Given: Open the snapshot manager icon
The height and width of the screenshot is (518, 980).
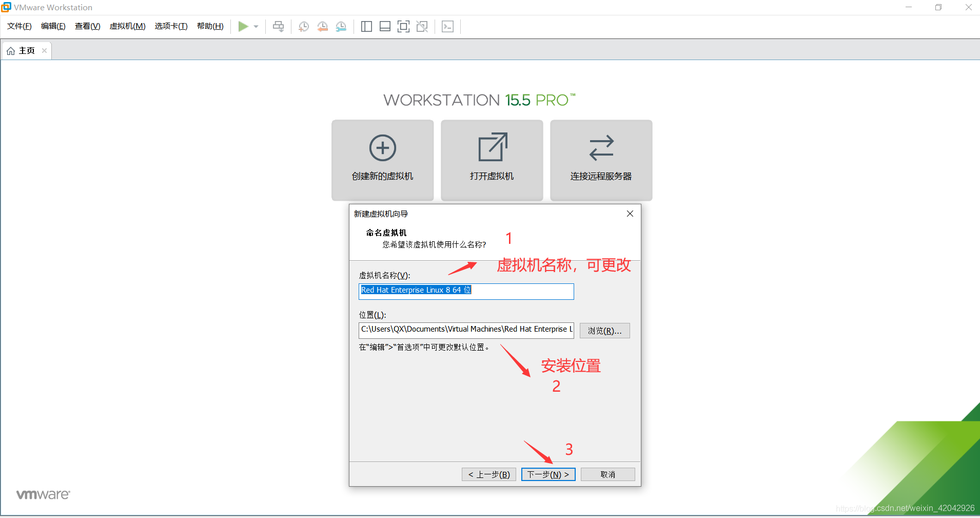Looking at the screenshot, I should (341, 27).
